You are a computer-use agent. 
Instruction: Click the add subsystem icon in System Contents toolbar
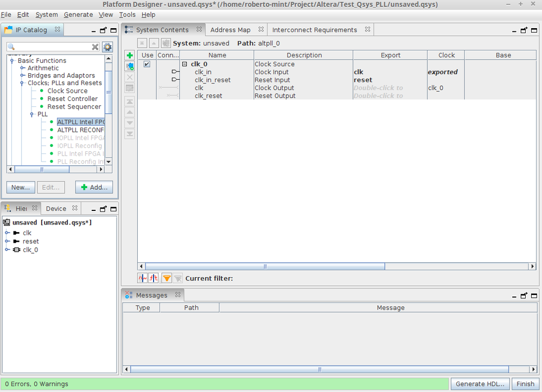coord(130,66)
